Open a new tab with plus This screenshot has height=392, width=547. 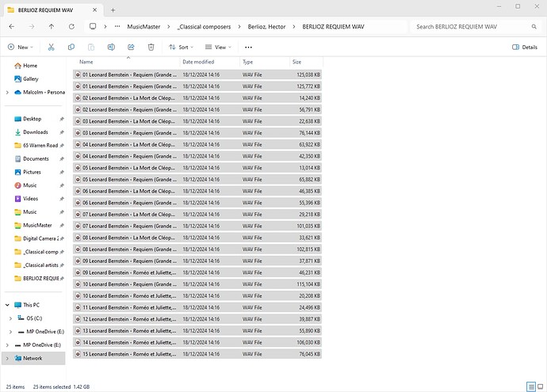(x=113, y=10)
